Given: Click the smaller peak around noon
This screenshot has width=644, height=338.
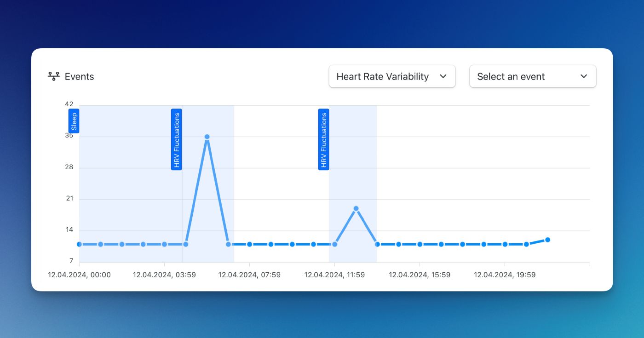Looking at the screenshot, I should pyautogui.click(x=355, y=208).
